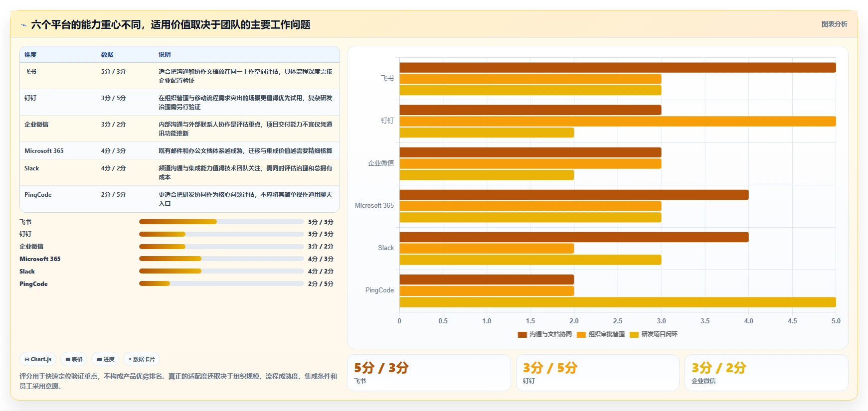
Task: Click the 钉钉 yellow 研发项目闭环 chart bar
Action: tap(487, 133)
